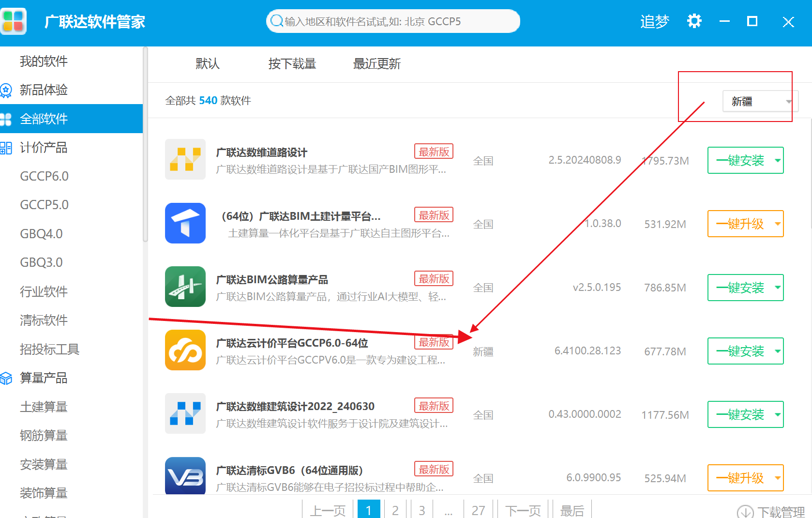Click the 计价产品 calculator icon in sidebar
Image resolution: width=812 pixels, height=518 pixels.
point(6,148)
